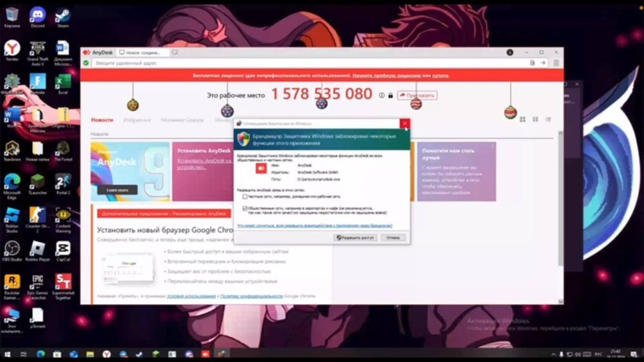Click the file transfer icon in address bar

533,63
